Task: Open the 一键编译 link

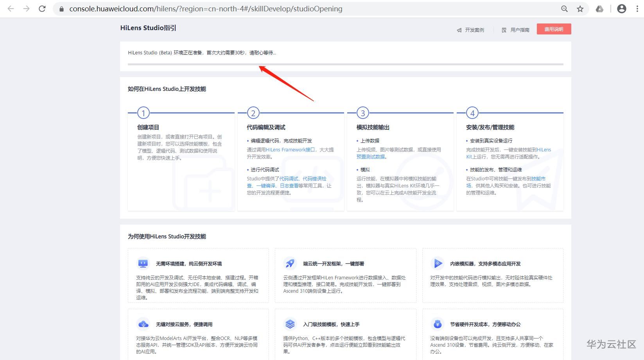Action: 266,186
